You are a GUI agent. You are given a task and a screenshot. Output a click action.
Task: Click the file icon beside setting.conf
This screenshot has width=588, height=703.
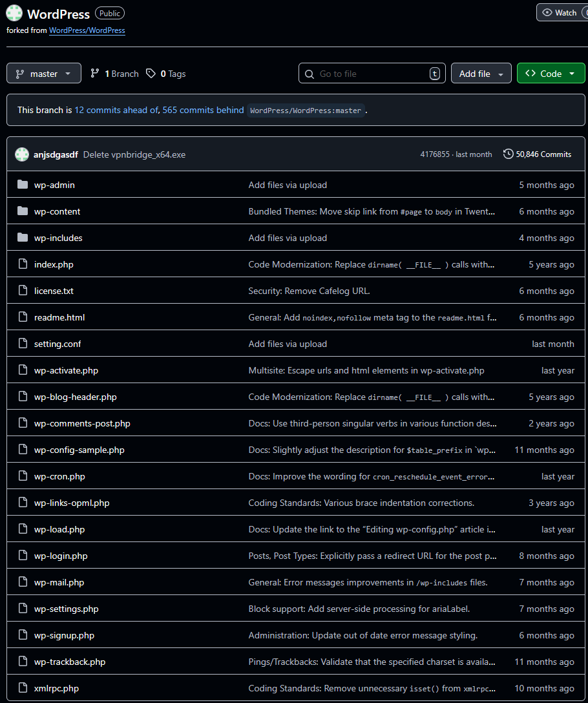click(x=23, y=344)
